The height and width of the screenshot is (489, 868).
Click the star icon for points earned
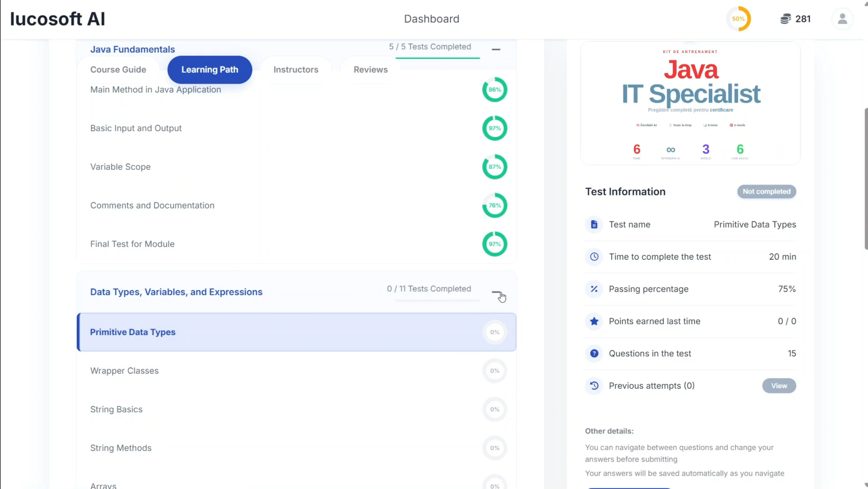click(x=594, y=321)
